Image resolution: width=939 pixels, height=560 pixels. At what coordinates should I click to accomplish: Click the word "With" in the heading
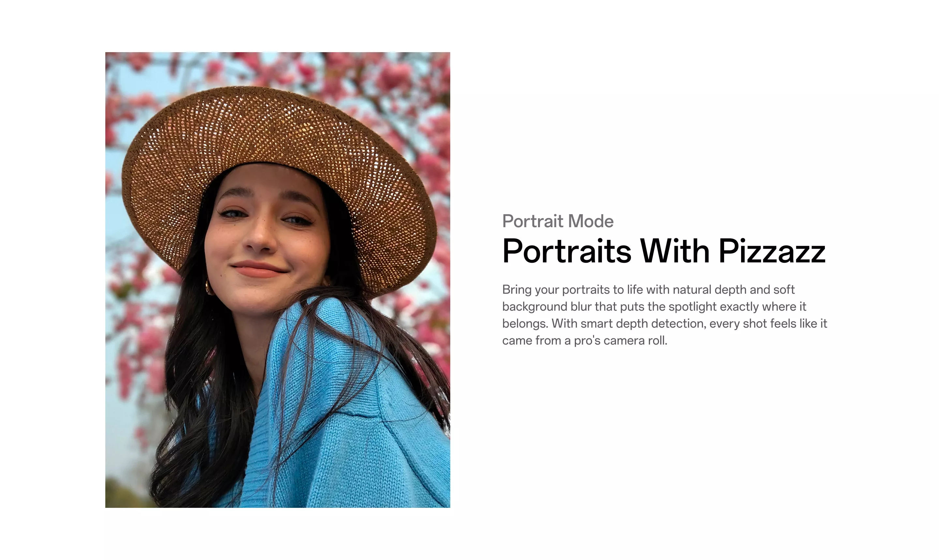(675, 251)
